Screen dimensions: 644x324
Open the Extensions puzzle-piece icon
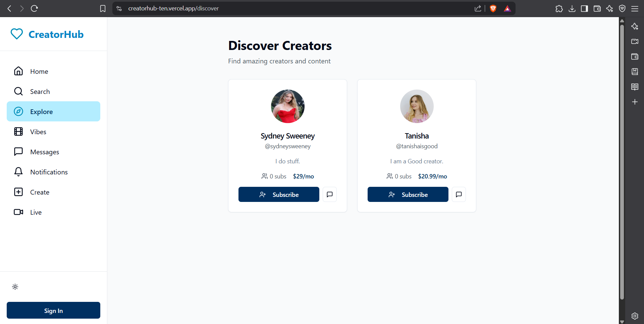coord(559,8)
